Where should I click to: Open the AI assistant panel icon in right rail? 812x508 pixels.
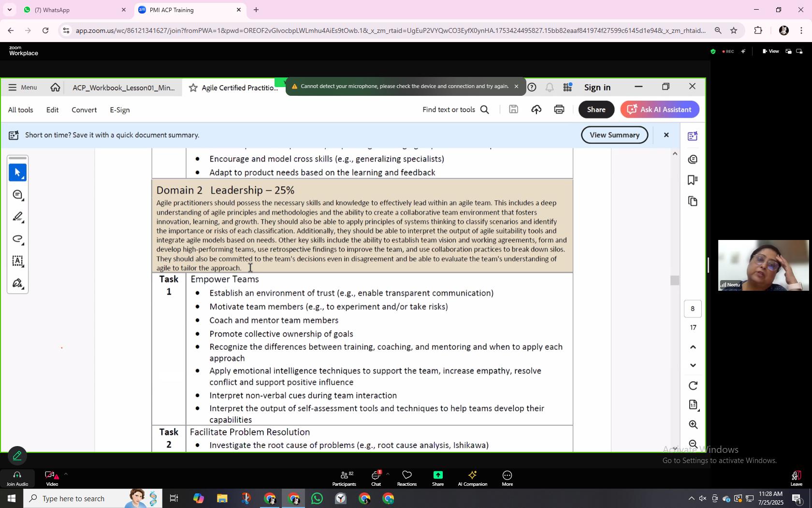point(693,136)
